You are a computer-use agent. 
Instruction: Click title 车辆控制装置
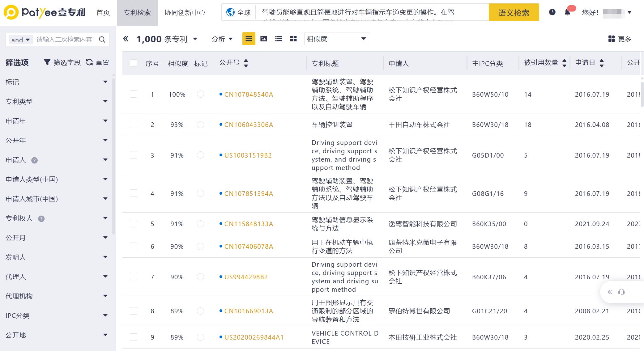332,125
